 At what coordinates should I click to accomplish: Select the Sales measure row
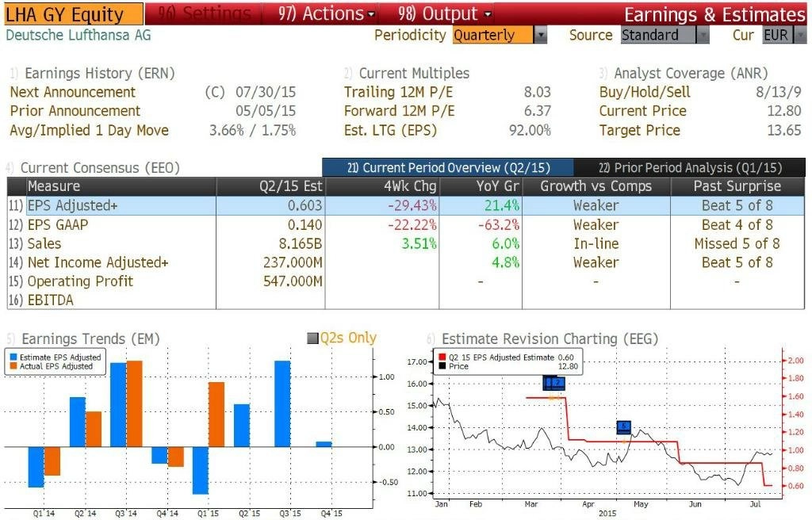click(x=405, y=243)
